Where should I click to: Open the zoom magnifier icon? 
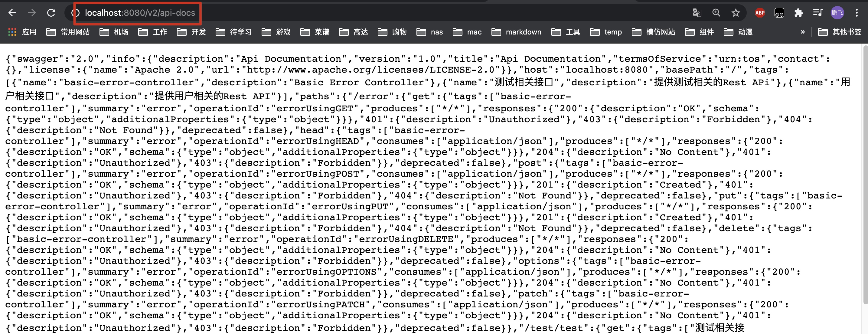716,13
